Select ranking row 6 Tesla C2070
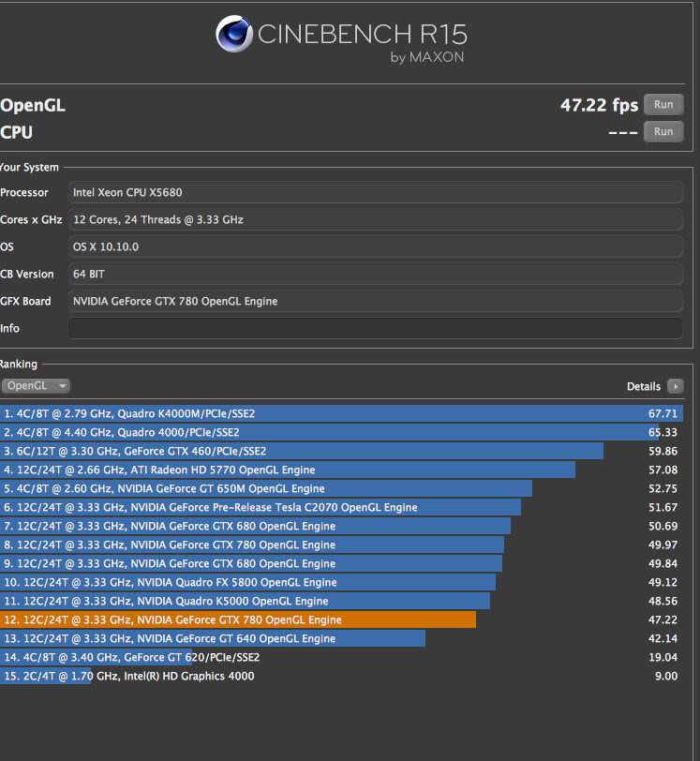The image size is (700, 761). [x=341, y=507]
